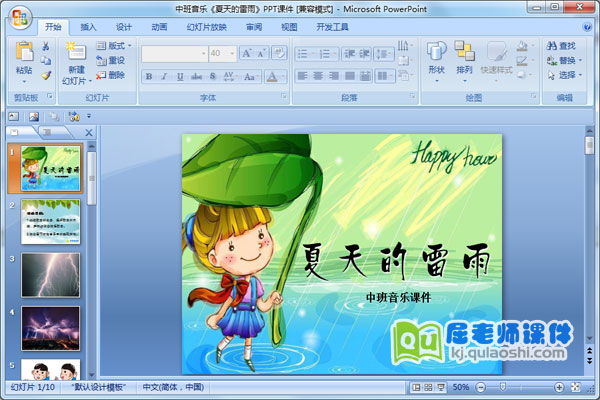Click the Find (查找) button

[x=561, y=46]
